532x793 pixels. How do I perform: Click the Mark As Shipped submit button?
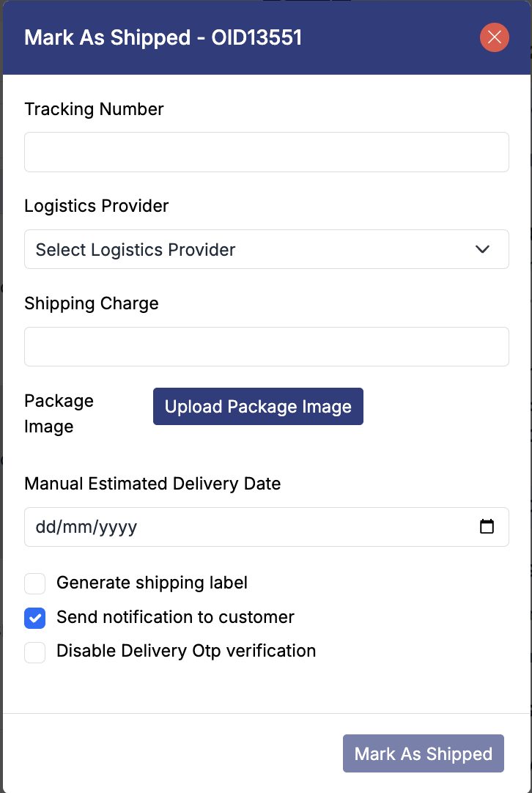(423, 753)
